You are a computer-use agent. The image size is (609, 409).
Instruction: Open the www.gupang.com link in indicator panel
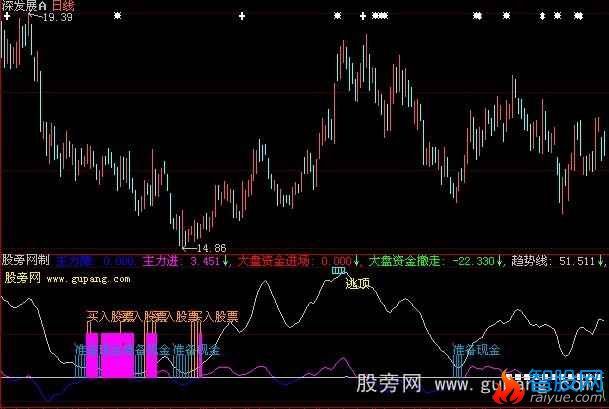tap(89, 279)
